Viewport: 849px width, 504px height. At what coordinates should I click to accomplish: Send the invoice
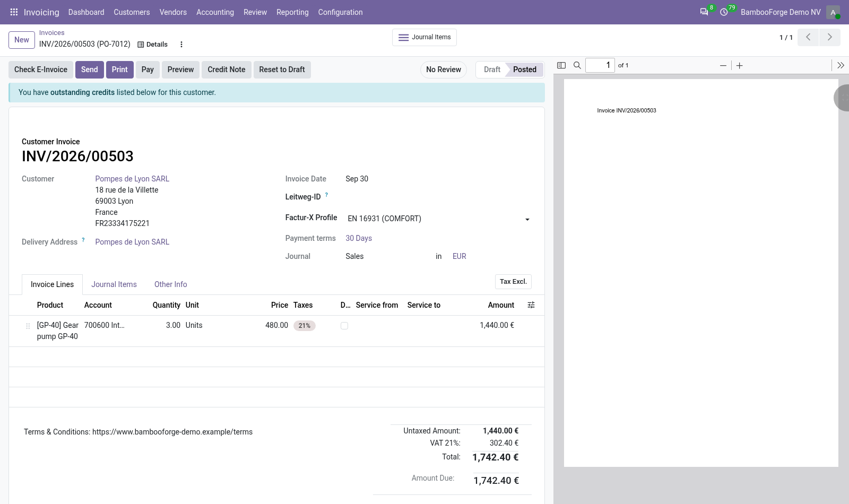pyautogui.click(x=90, y=69)
